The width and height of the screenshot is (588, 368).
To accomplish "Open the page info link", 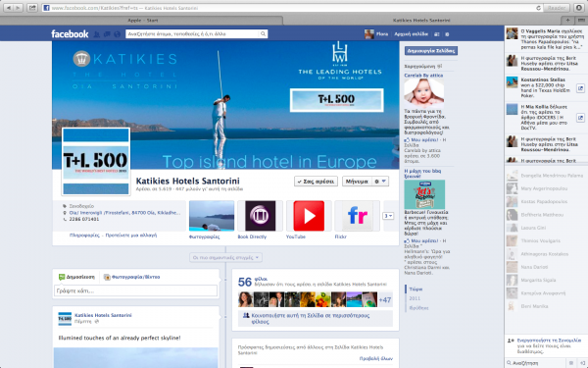I will 84,236.
